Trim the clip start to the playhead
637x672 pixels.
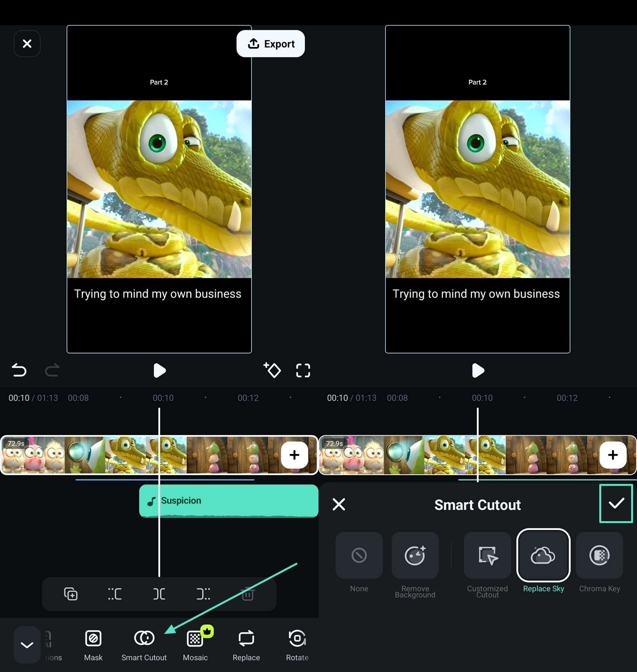pyautogui.click(x=115, y=594)
